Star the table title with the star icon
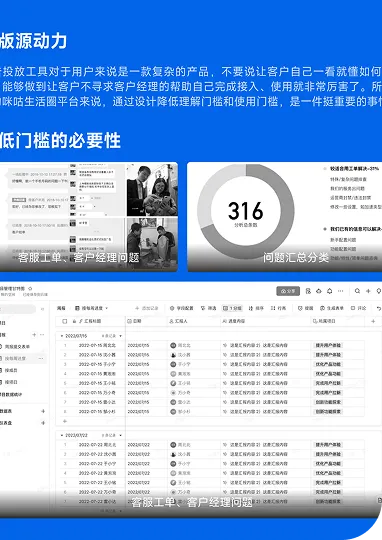Image resolution: width=382 pixels, height=540 pixels. 30,288
